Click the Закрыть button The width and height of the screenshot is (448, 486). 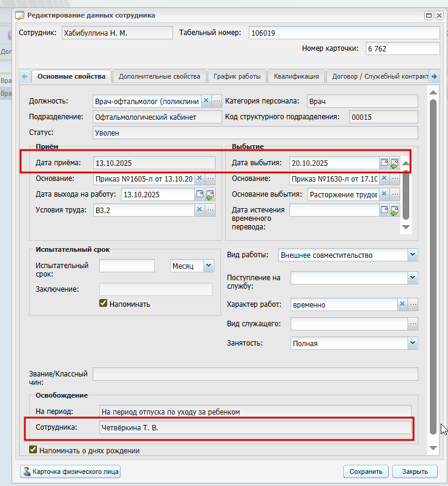(x=415, y=471)
